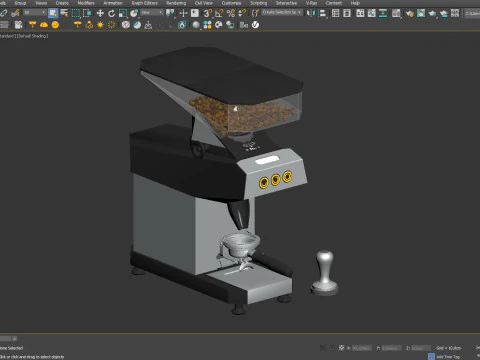Viewport: 480px width, 360px height.
Task: Open the Views menu
Action: (41, 3)
